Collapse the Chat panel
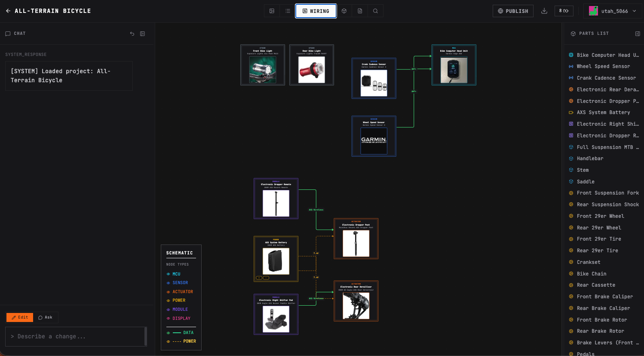 [x=143, y=34]
